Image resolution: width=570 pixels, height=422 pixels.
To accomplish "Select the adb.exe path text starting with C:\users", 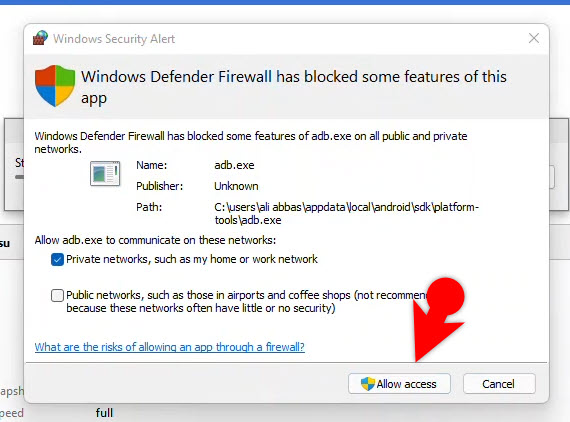I will pos(346,214).
